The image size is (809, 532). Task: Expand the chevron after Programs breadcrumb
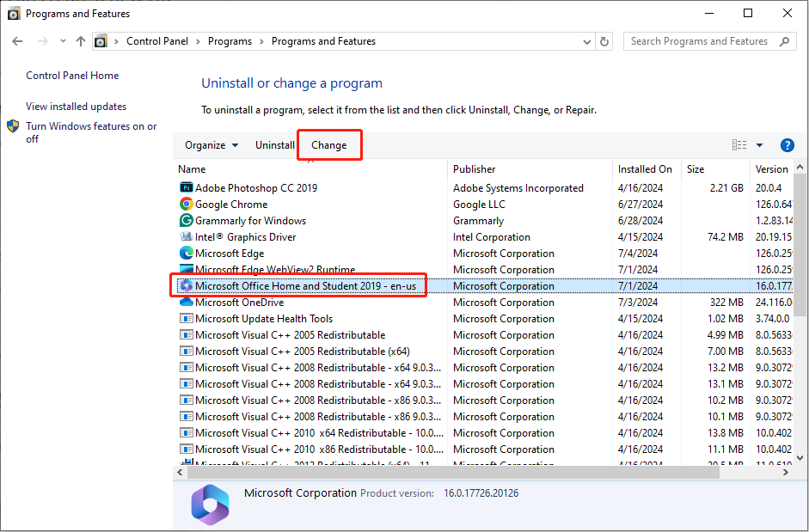click(261, 41)
